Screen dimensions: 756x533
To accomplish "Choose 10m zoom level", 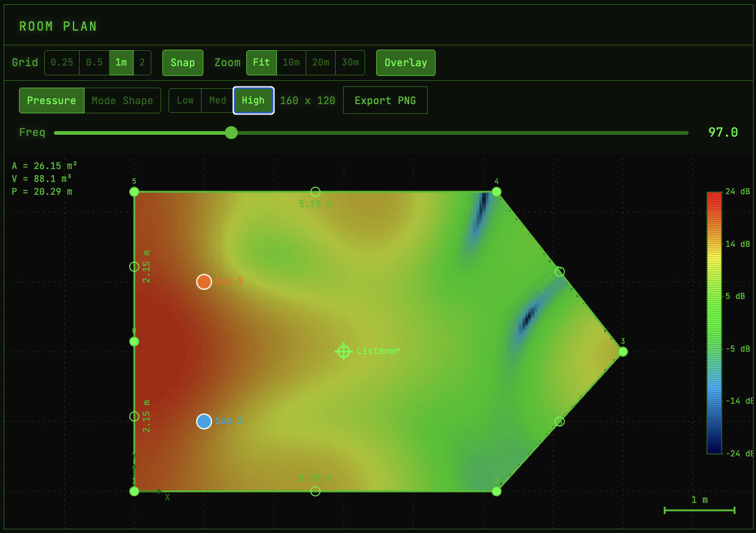I will tap(291, 63).
